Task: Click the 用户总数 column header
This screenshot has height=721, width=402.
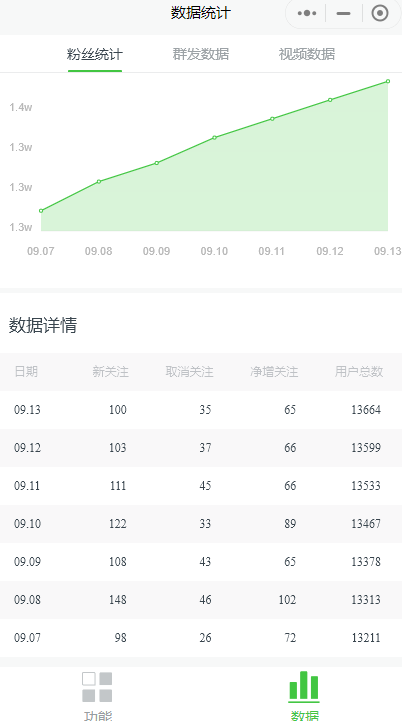Action: [359, 372]
